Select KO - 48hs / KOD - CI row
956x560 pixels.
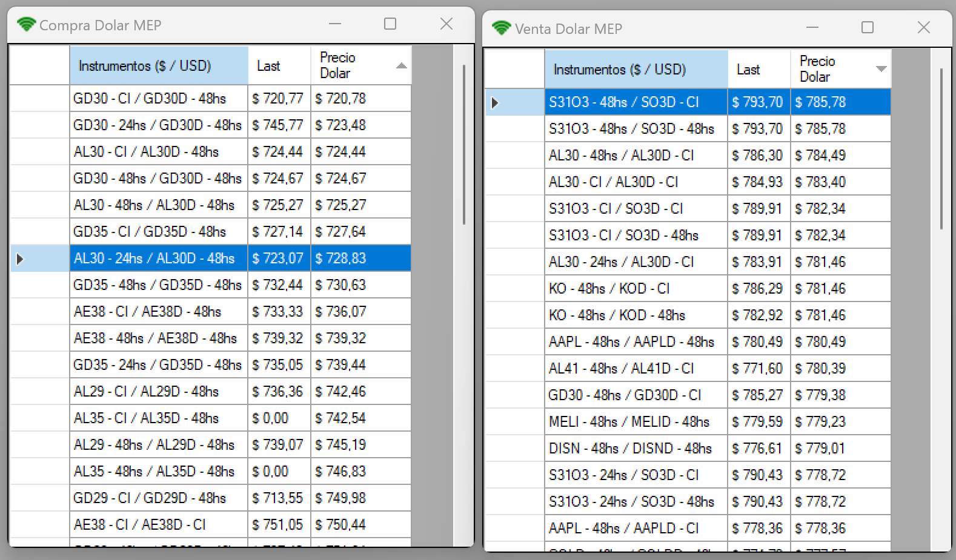coord(688,288)
